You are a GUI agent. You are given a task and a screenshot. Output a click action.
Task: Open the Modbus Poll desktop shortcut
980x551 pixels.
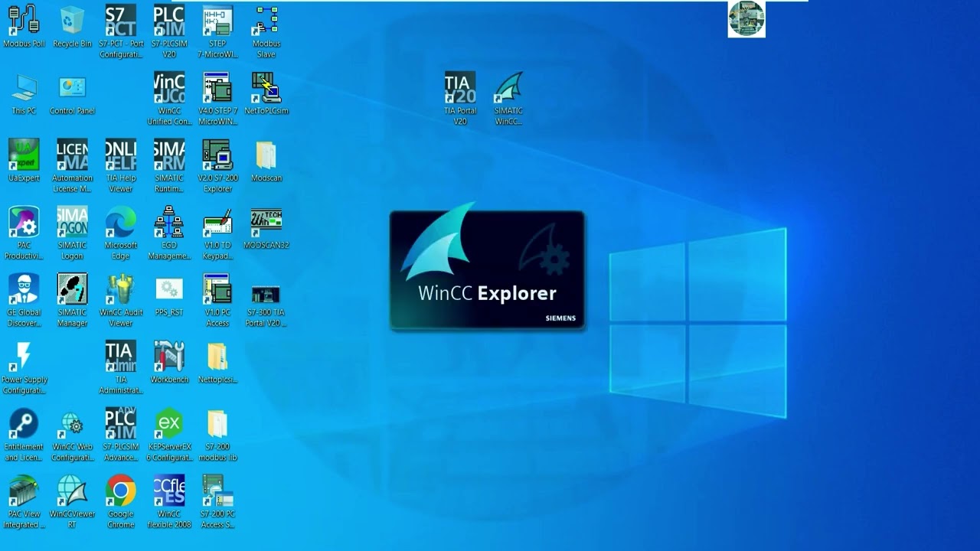click(24, 28)
